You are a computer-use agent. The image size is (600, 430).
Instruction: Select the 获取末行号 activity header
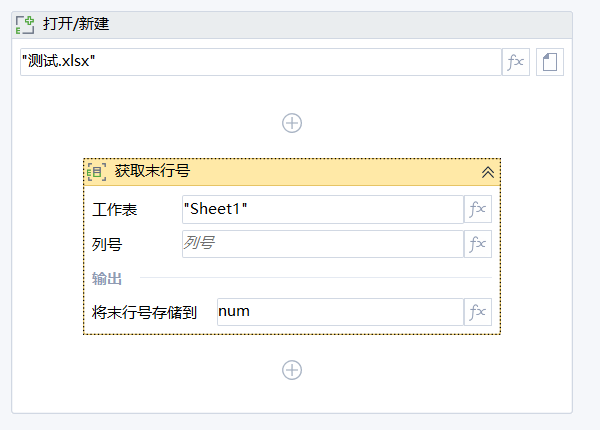coord(292,172)
